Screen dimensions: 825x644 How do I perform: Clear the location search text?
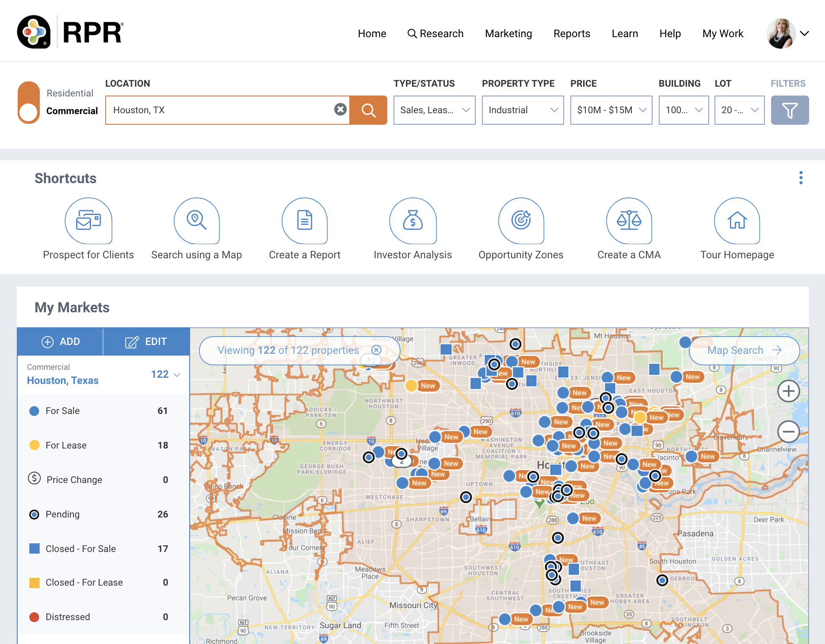[340, 109]
